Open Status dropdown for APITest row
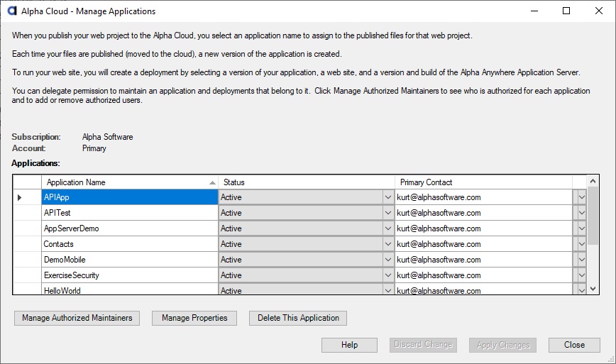Viewport: 616px width, 364px height. click(x=388, y=213)
